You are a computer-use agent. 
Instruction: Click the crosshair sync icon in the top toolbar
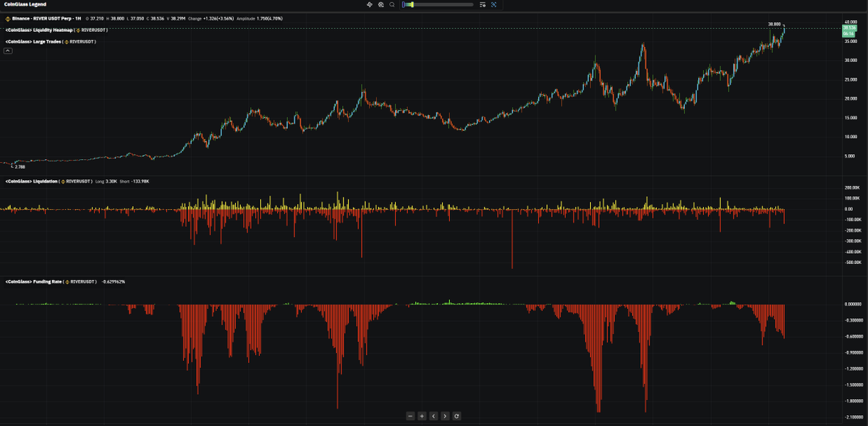(370, 4)
